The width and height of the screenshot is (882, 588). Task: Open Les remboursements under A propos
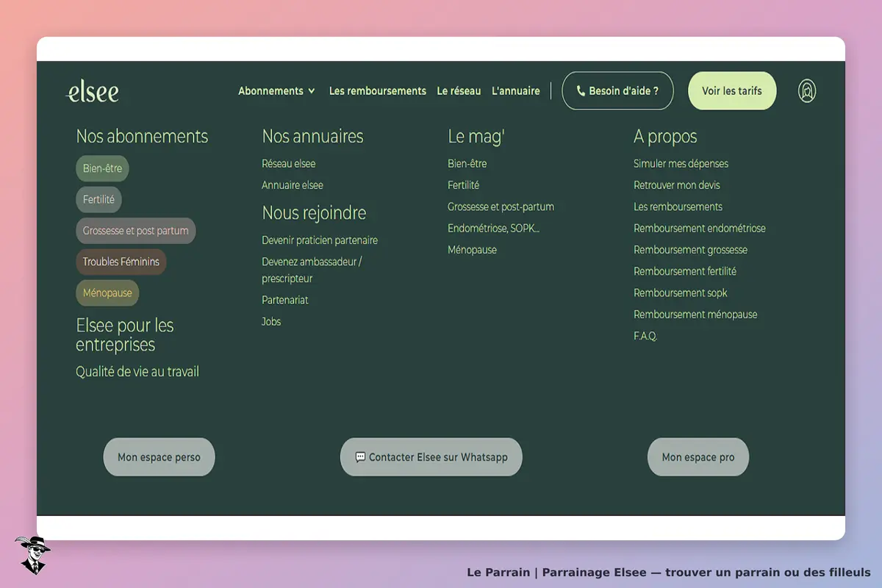click(678, 207)
